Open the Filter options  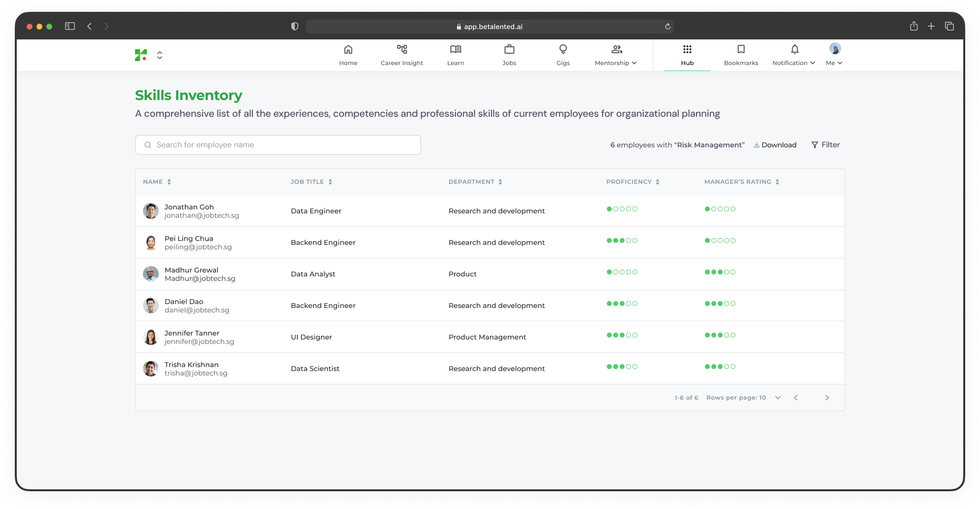click(x=826, y=145)
